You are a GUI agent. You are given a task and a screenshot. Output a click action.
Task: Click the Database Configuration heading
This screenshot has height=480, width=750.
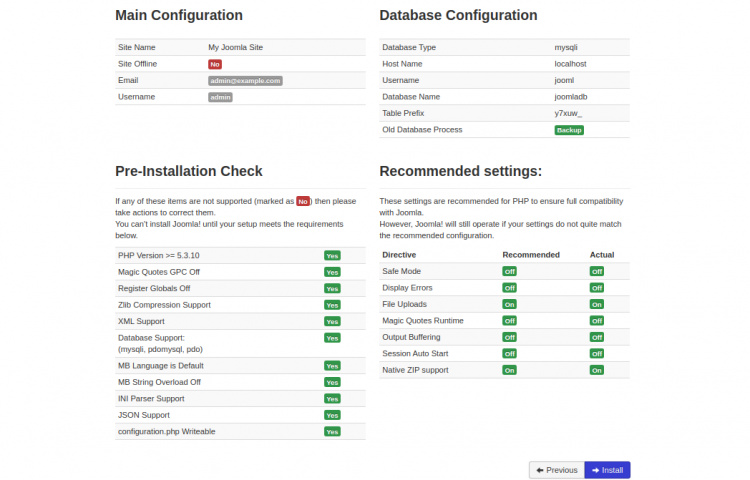click(x=458, y=16)
